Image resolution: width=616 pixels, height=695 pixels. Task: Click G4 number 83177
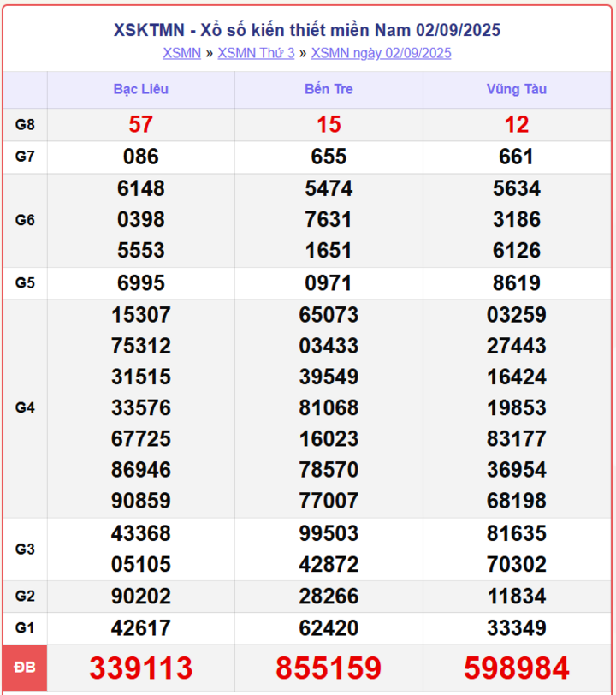point(517,439)
